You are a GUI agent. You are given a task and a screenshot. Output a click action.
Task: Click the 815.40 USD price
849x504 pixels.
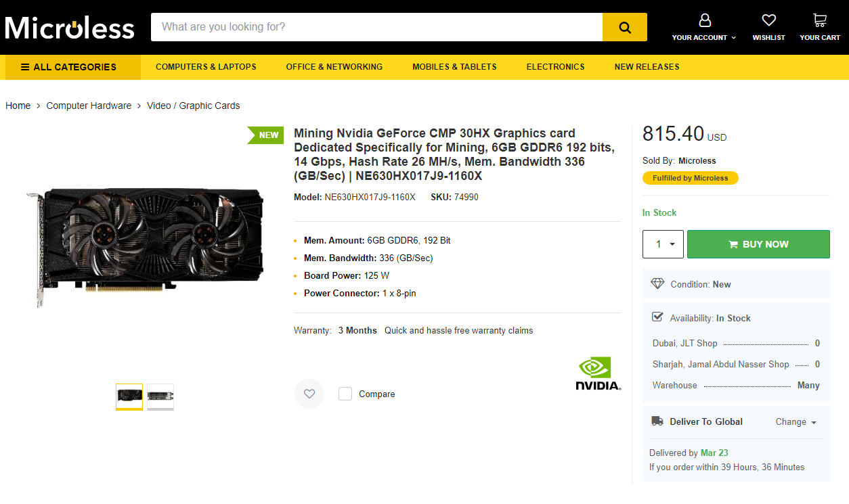point(684,134)
